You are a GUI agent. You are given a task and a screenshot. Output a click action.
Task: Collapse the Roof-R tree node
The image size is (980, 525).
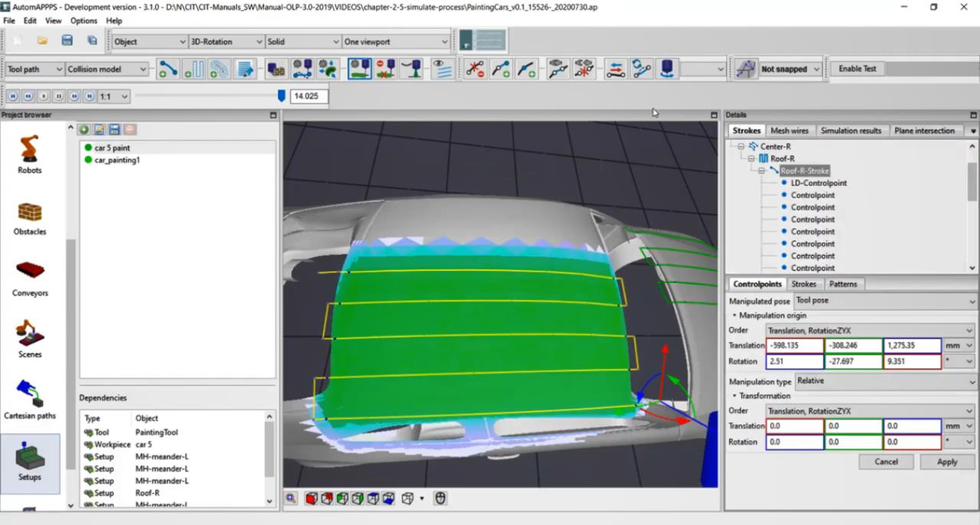[x=752, y=158]
